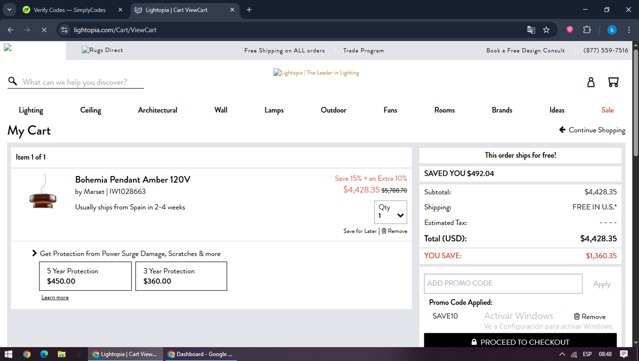Open the Ceiling menu
This screenshot has width=639, height=361.
point(90,110)
